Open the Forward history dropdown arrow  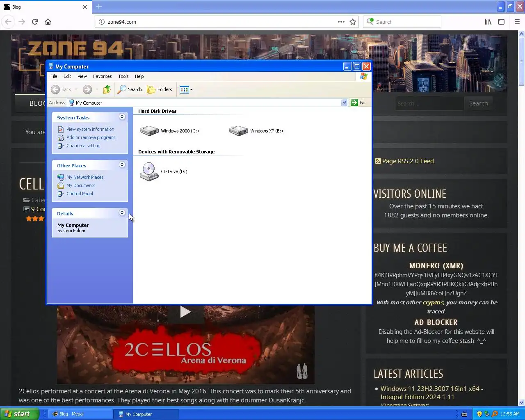click(x=97, y=89)
